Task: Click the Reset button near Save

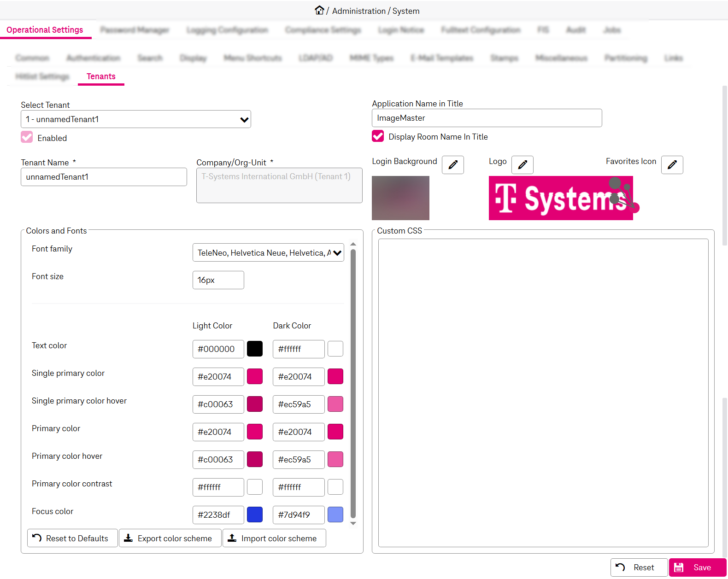Action: pyautogui.click(x=639, y=567)
